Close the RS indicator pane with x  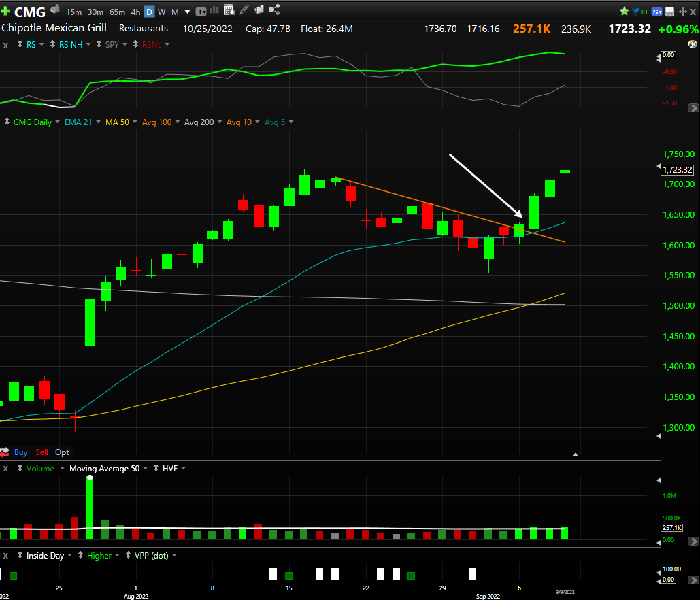[5, 45]
